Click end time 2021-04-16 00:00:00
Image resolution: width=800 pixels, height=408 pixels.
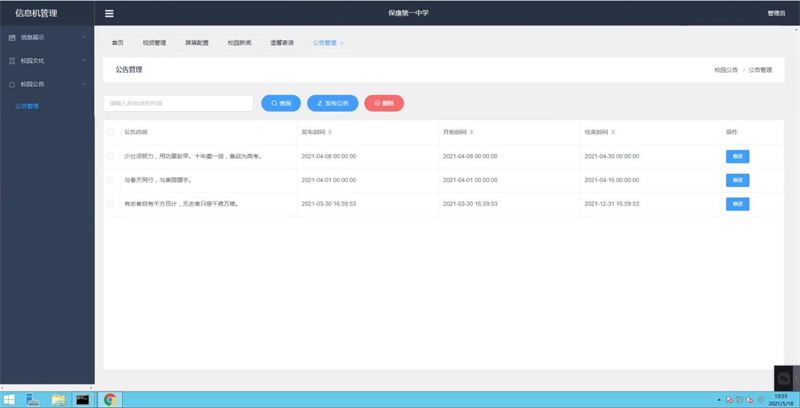click(612, 180)
